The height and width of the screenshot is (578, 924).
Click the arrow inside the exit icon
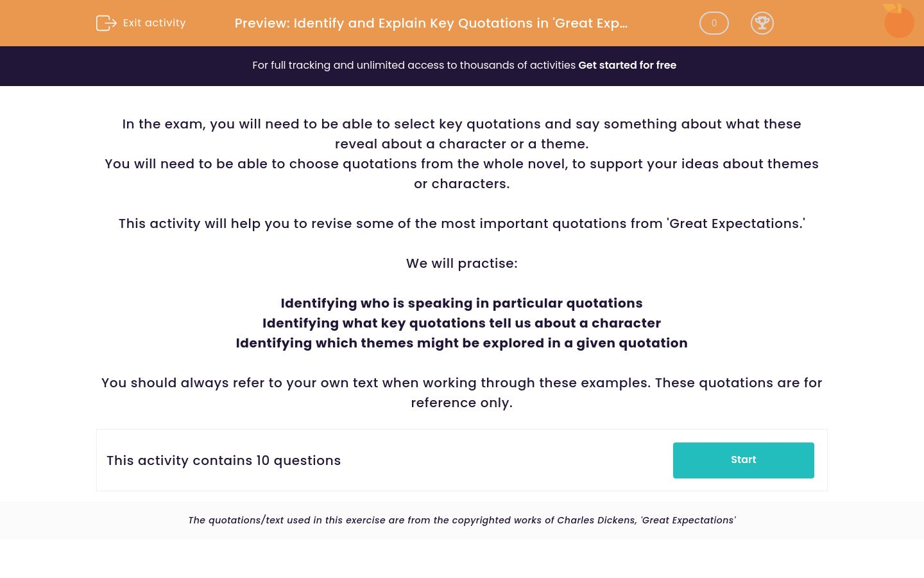(109, 23)
